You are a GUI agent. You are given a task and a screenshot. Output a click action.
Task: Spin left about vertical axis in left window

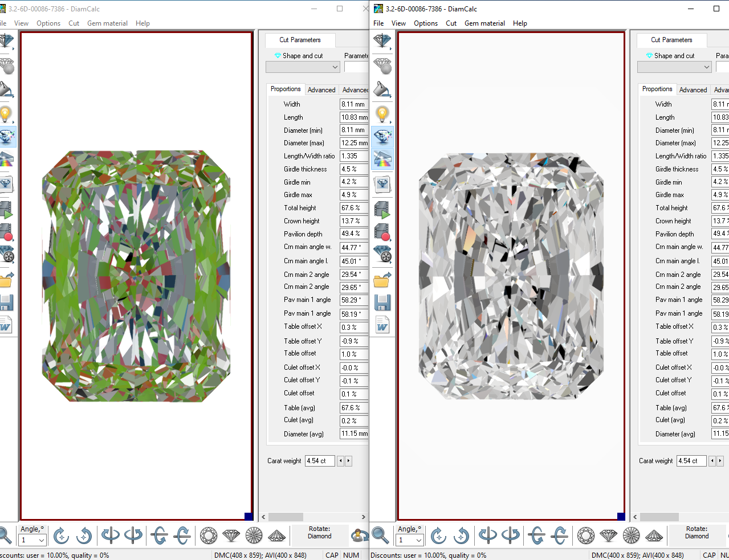[x=110, y=536]
